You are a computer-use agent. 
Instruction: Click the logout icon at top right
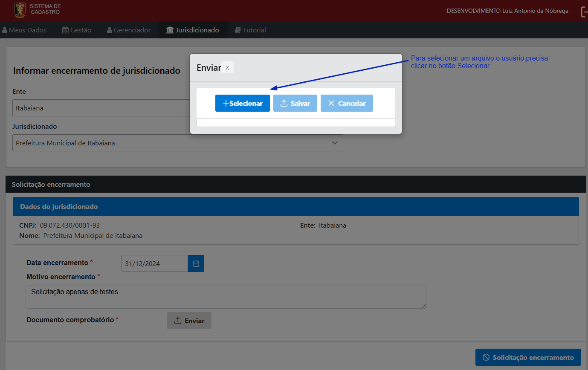pyautogui.click(x=584, y=12)
